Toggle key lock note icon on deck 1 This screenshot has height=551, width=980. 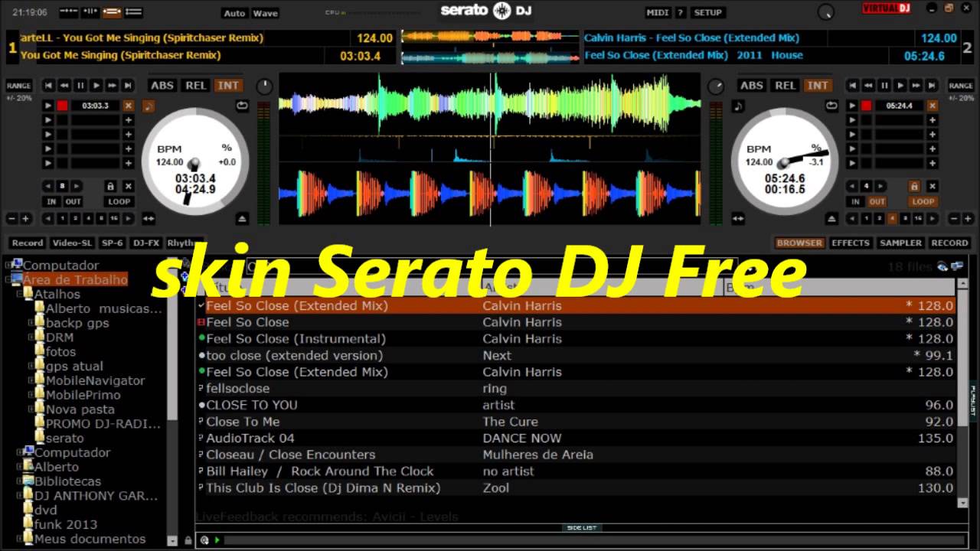(x=149, y=106)
